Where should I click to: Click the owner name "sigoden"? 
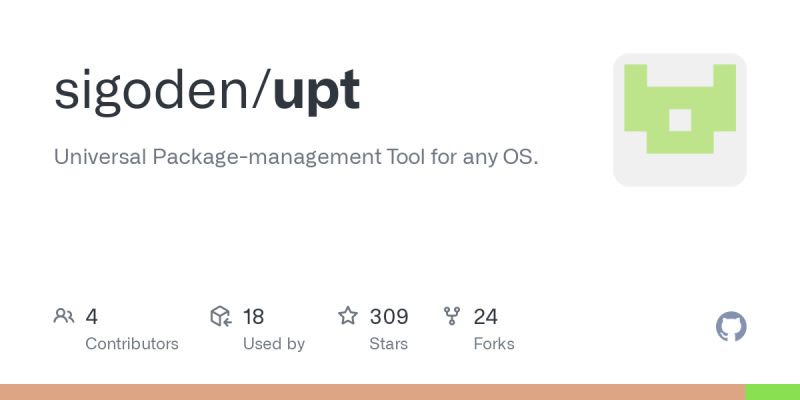157,90
